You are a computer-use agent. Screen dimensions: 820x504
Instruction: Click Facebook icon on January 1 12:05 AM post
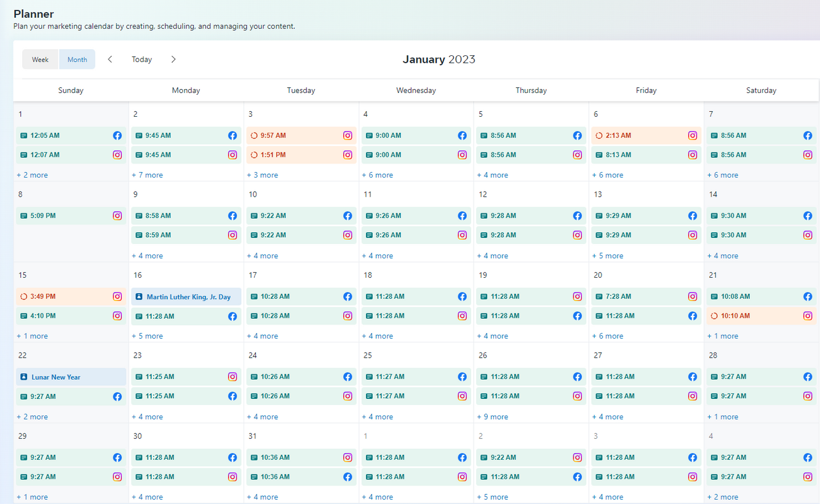coord(117,135)
